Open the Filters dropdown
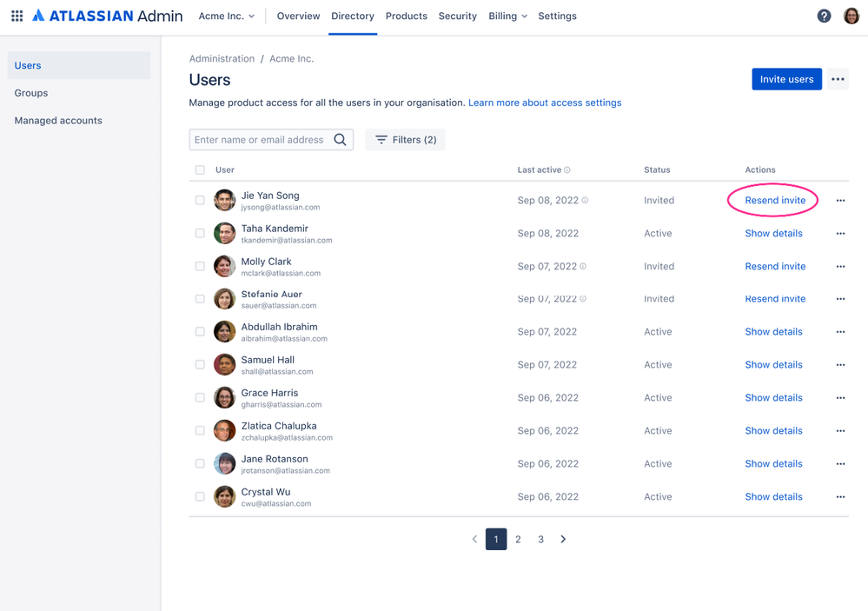 (404, 139)
